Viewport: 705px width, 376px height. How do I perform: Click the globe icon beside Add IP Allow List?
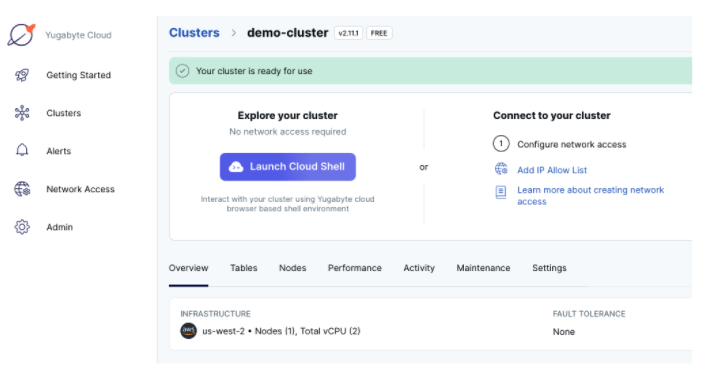click(x=501, y=169)
